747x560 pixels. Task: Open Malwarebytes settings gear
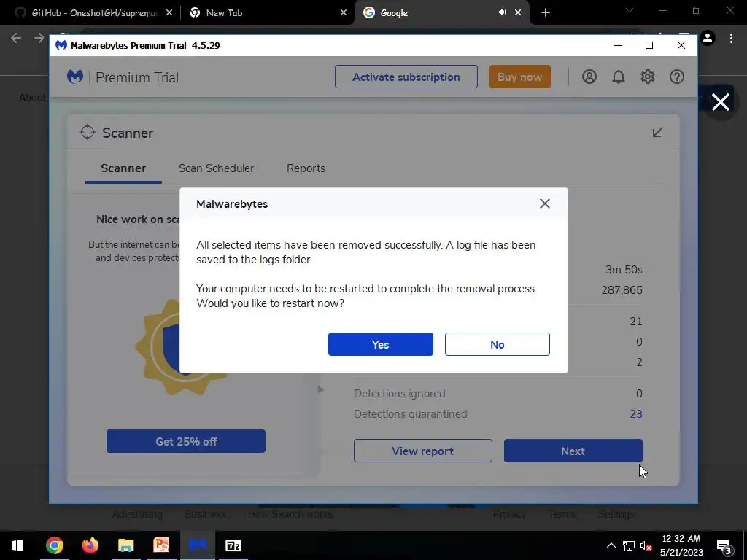(x=648, y=77)
